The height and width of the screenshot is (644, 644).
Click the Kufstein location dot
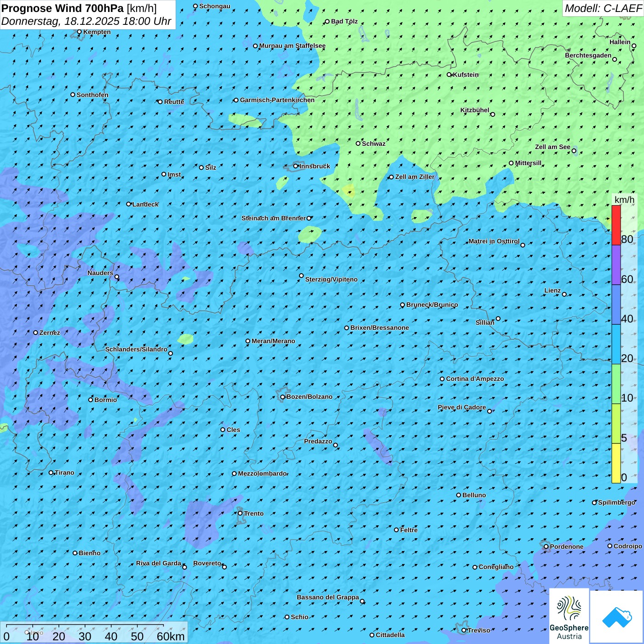[449, 75]
